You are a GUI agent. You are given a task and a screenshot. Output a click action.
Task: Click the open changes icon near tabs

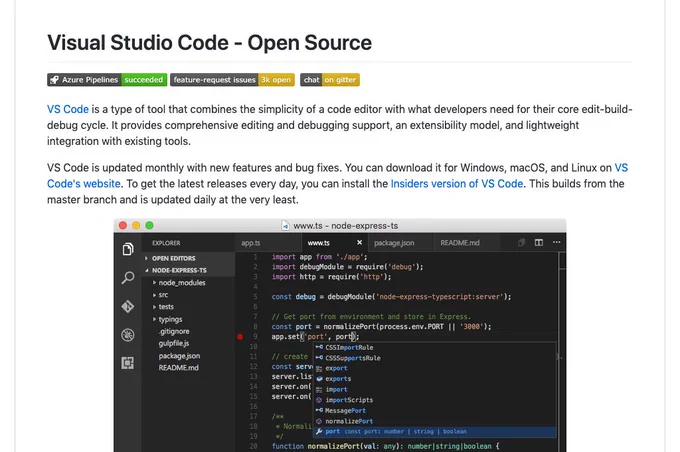pyautogui.click(x=521, y=242)
